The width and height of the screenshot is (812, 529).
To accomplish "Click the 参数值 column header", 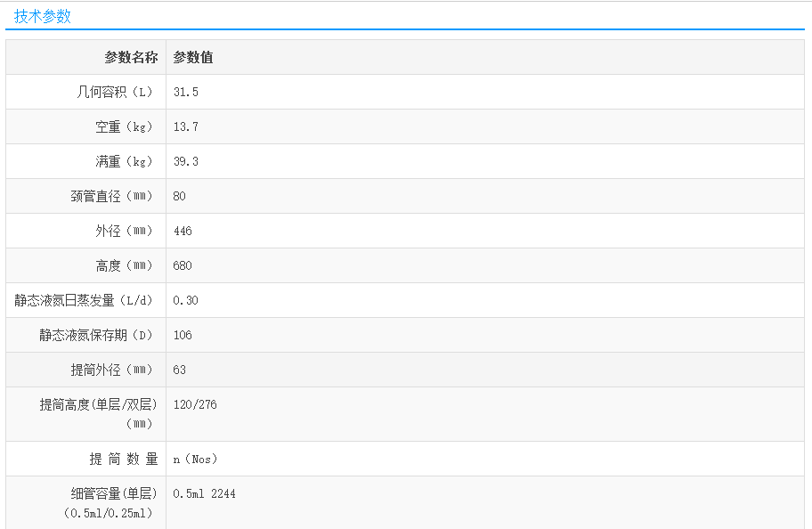I will coord(192,57).
